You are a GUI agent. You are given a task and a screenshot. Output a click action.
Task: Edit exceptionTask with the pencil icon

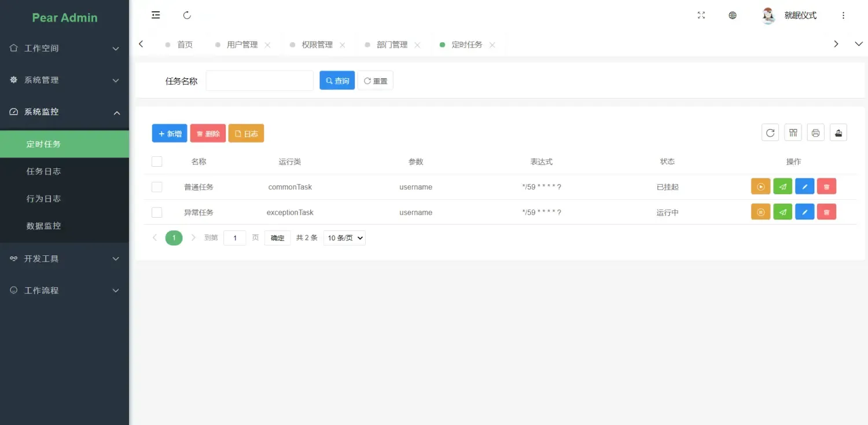click(804, 211)
